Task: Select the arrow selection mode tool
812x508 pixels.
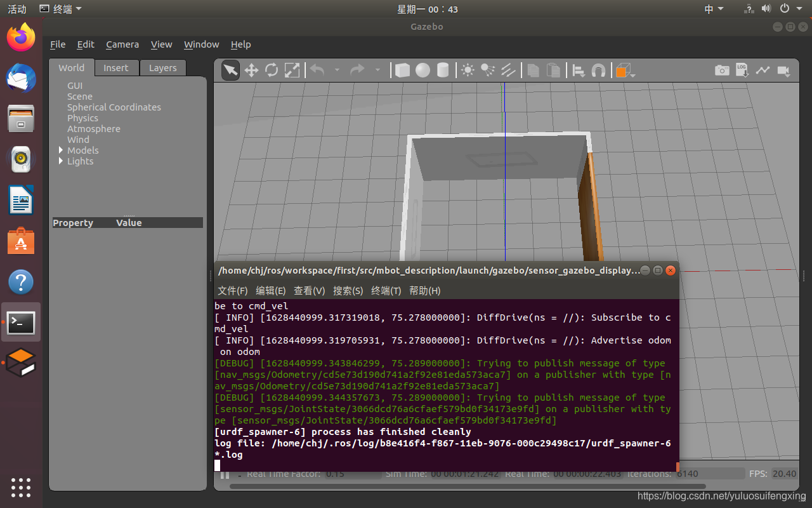Action: click(x=231, y=70)
